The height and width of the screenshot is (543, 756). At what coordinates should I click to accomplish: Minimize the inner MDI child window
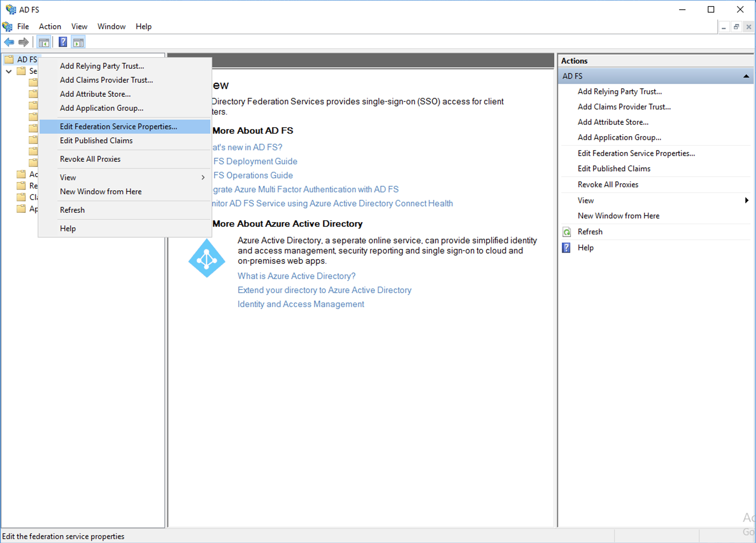(724, 27)
